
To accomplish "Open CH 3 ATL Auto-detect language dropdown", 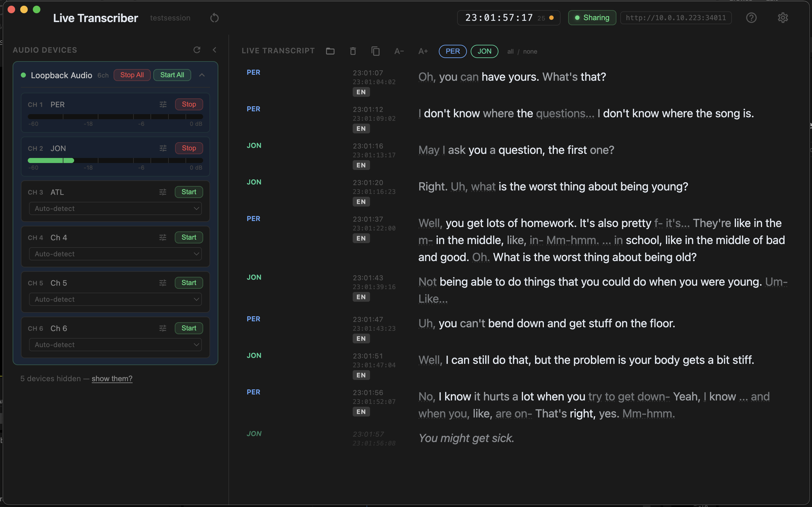I will click(x=115, y=208).
